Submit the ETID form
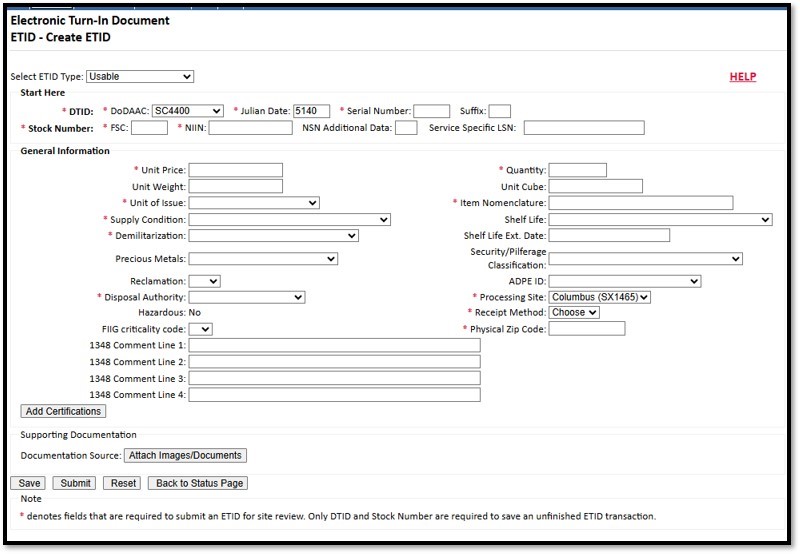Viewport: 800px width, 554px height. point(76,483)
